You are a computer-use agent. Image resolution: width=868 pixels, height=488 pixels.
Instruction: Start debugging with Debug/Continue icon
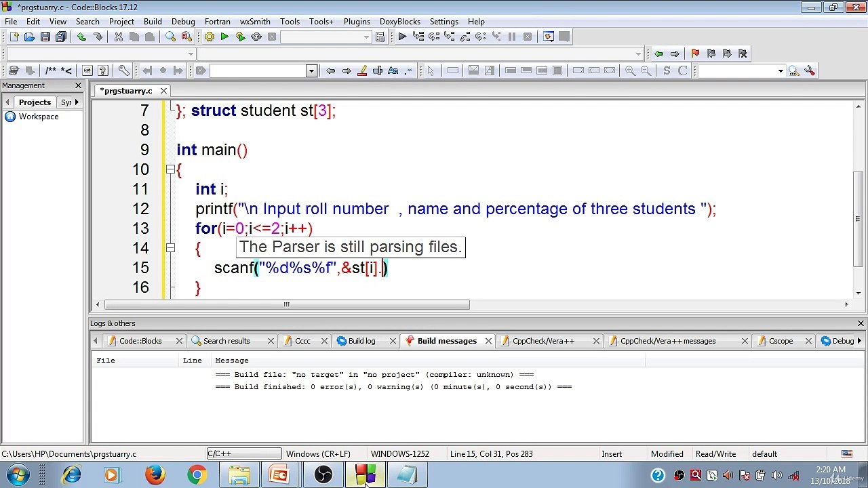click(x=402, y=37)
